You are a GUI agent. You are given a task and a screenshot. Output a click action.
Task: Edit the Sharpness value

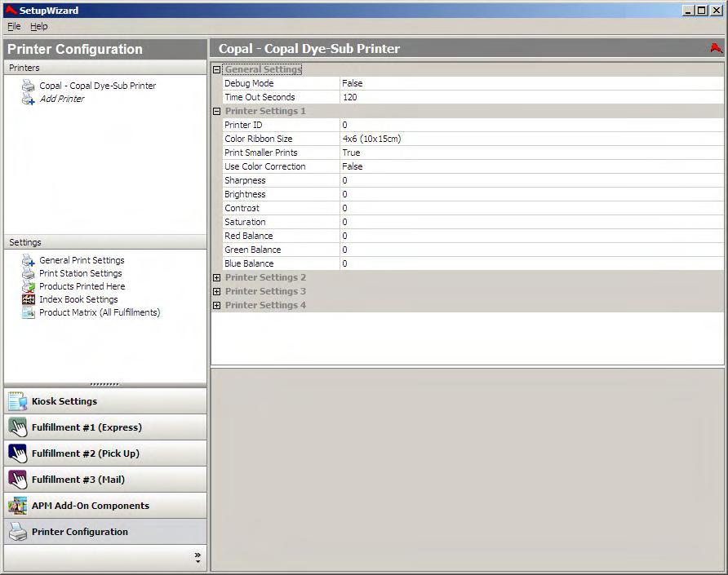click(x=531, y=180)
